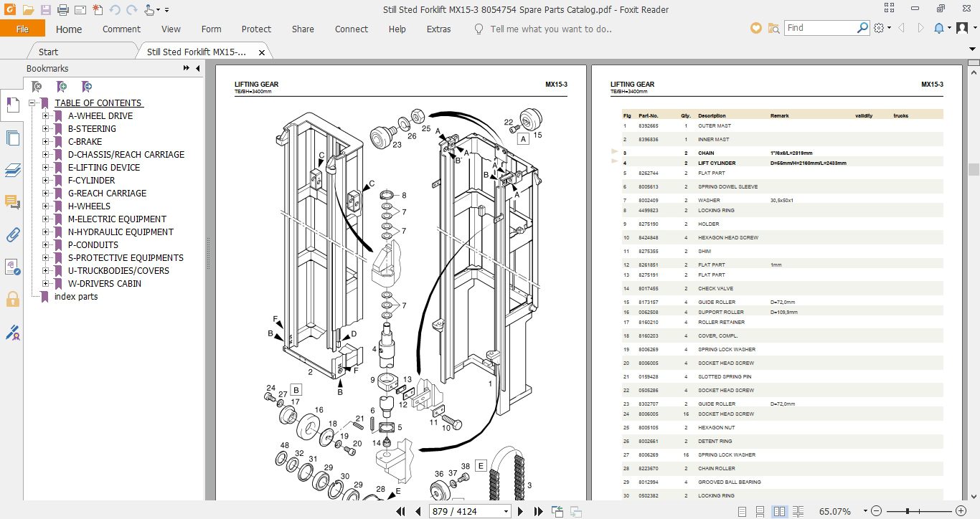980x519 pixels.
Task: Open the Attachments paperclip panel icon
Action: 12,234
